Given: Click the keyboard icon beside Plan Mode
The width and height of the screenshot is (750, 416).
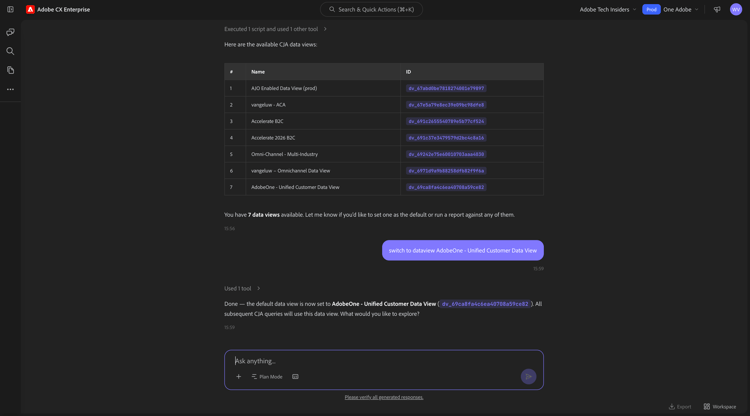Looking at the screenshot, I should click(x=295, y=376).
